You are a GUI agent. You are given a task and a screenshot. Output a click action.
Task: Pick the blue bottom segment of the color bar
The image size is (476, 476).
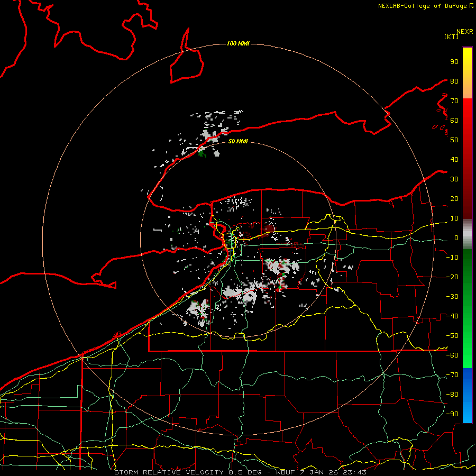click(x=467, y=396)
